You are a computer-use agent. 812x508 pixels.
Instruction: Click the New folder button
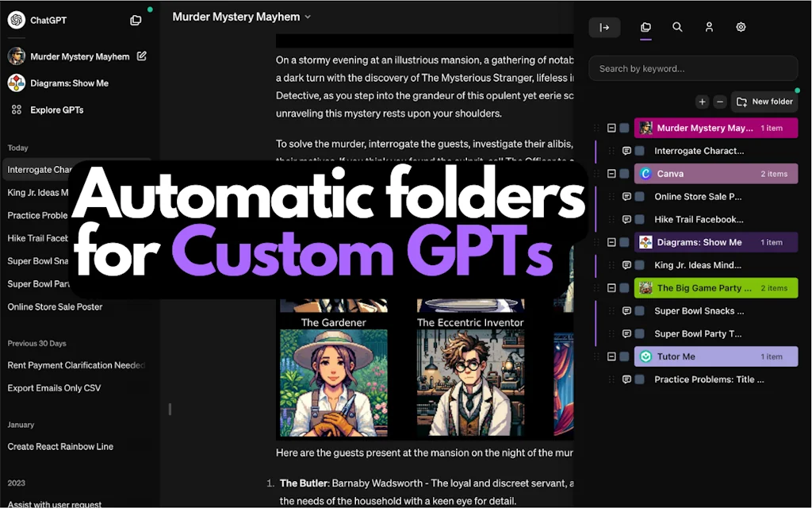(x=764, y=102)
